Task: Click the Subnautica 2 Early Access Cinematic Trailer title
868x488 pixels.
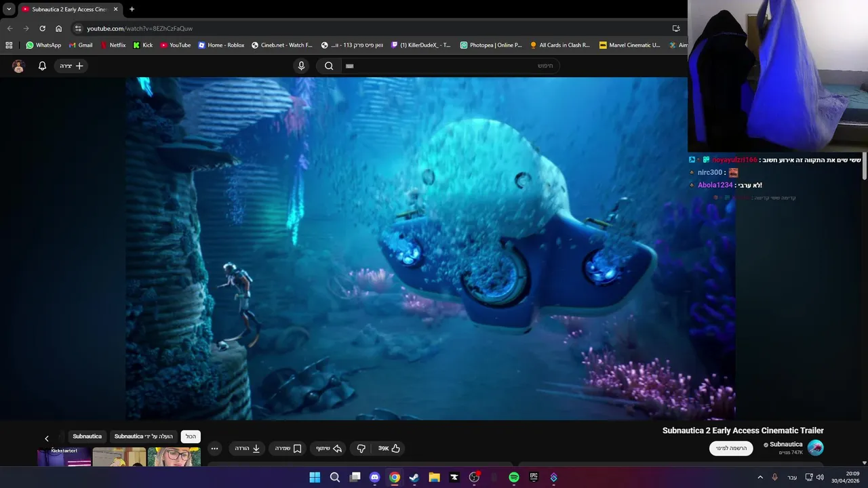Action: (743, 430)
